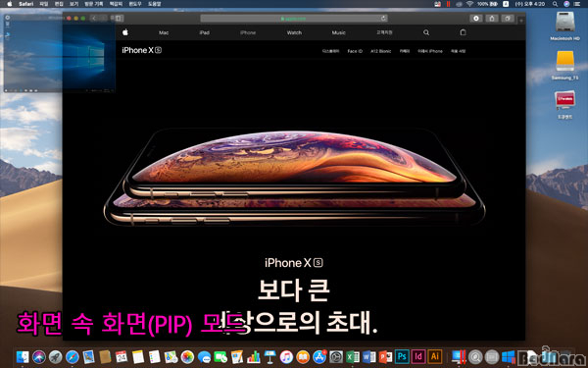Launch Photoshop from the dock

401,356
